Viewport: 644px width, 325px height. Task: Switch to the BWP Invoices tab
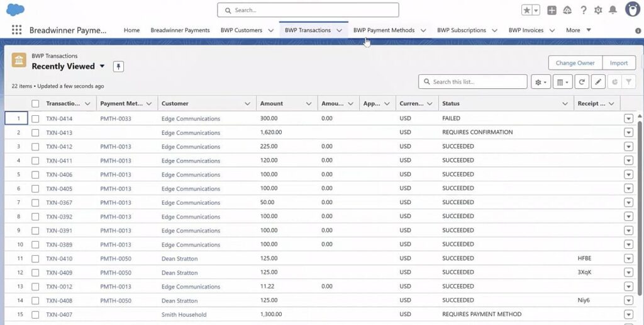(x=526, y=30)
